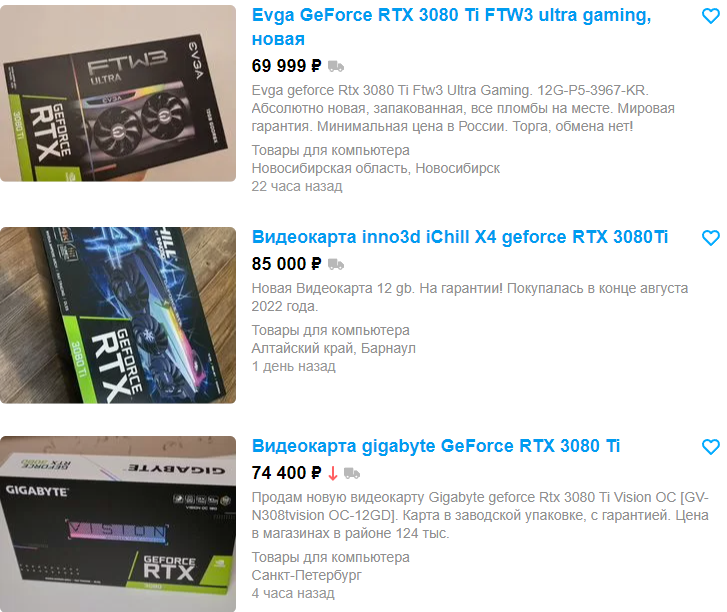Click delivery truck icon next to 69 999 ₽
The width and height of the screenshot is (727, 612).
pos(336,66)
